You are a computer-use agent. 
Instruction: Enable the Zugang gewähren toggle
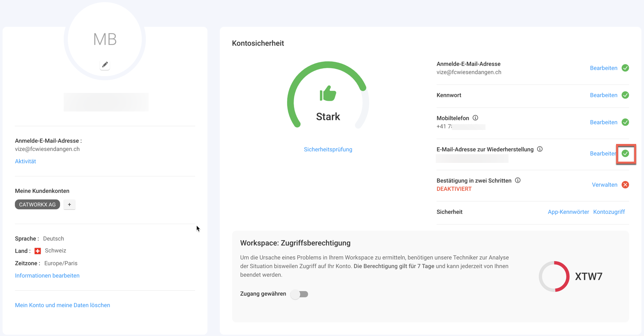[299, 294]
